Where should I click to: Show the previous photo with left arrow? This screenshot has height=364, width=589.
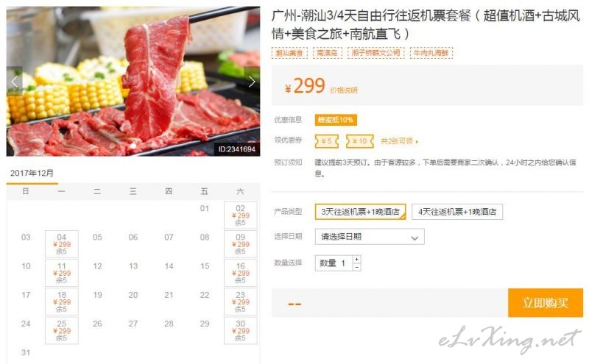14,82
